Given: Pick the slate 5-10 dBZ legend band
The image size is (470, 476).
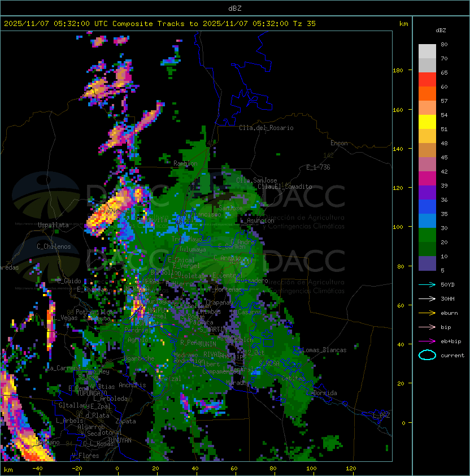Looking at the screenshot, I should click(x=427, y=263).
